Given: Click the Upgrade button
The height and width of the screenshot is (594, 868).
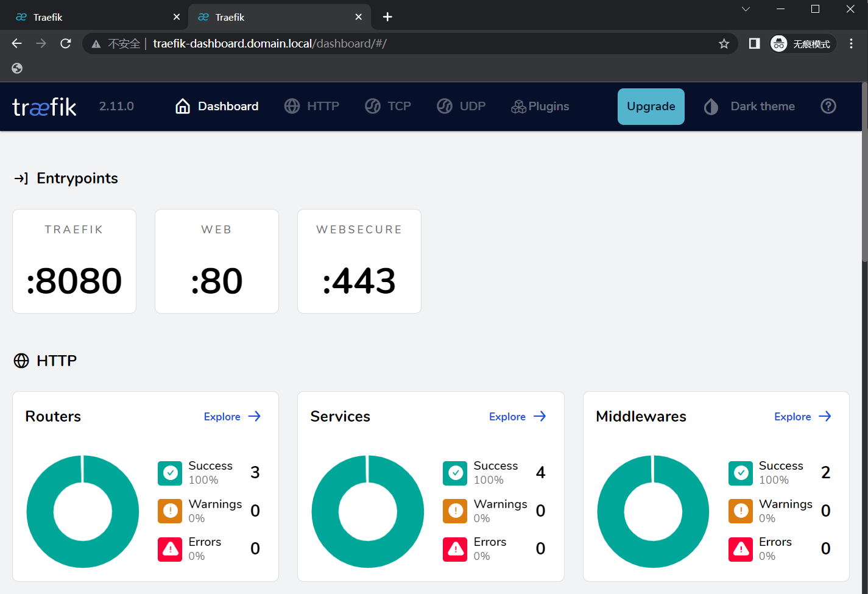Looking at the screenshot, I should click(x=651, y=106).
